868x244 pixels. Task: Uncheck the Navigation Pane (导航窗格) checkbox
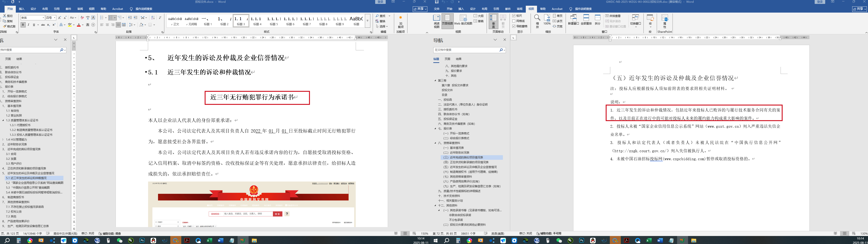click(x=514, y=26)
